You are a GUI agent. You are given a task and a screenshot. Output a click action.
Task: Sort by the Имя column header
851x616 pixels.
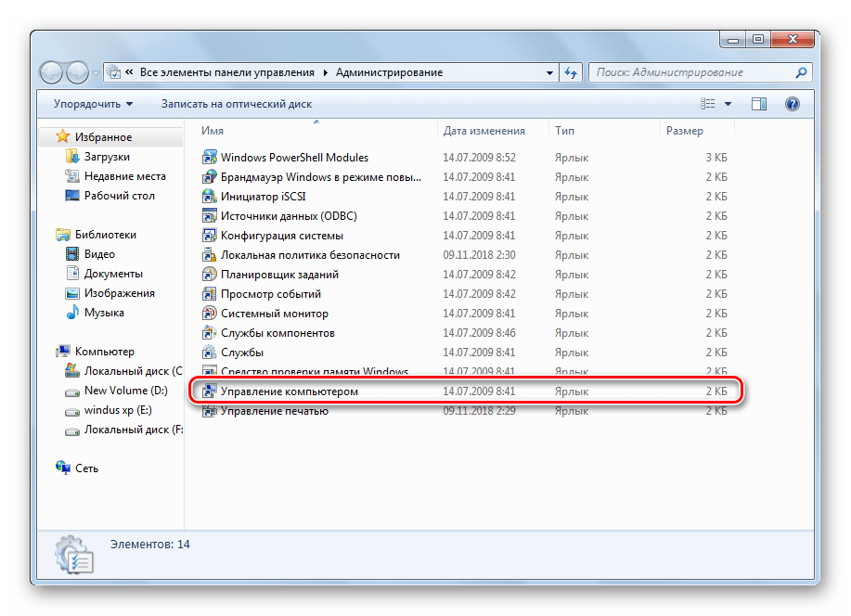(213, 131)
